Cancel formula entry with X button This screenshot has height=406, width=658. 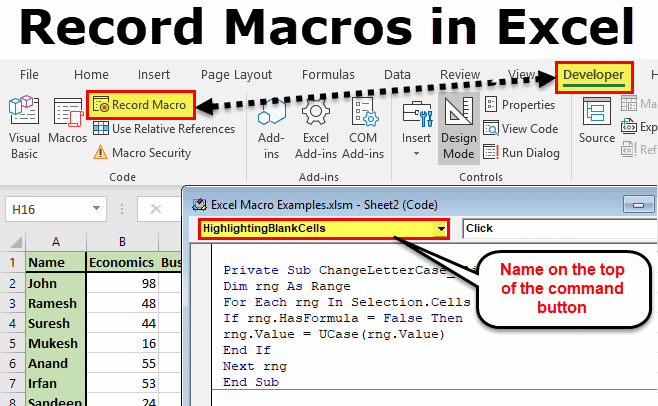pos(156,209)
